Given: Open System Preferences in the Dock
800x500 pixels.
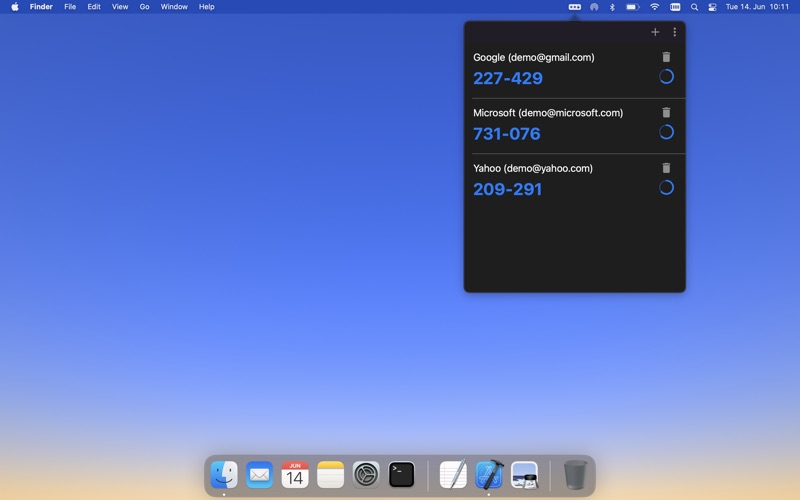Looking at the screenshot, I should (x=366, y=474).
